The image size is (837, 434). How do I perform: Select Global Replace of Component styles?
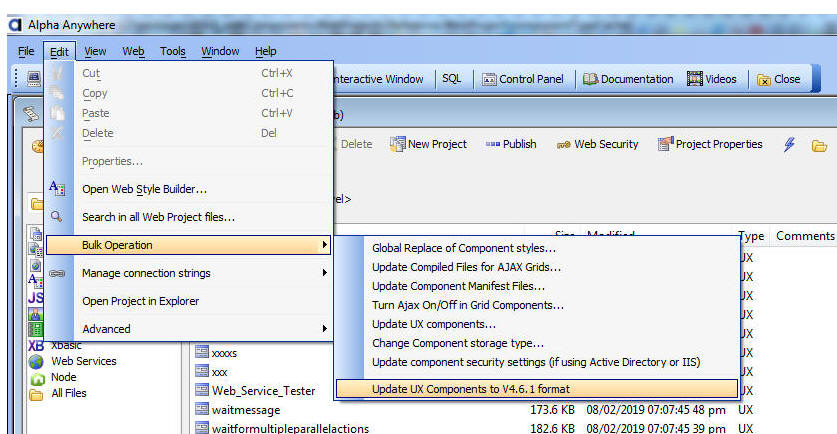(464, 248)
